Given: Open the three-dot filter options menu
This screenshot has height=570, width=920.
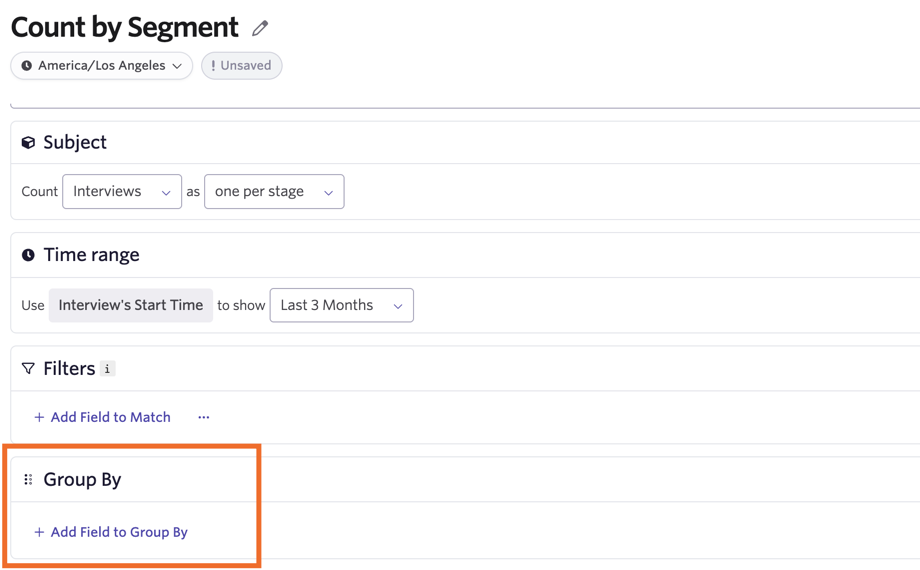Looking at the screenshot, I should [x=204, y=417].
